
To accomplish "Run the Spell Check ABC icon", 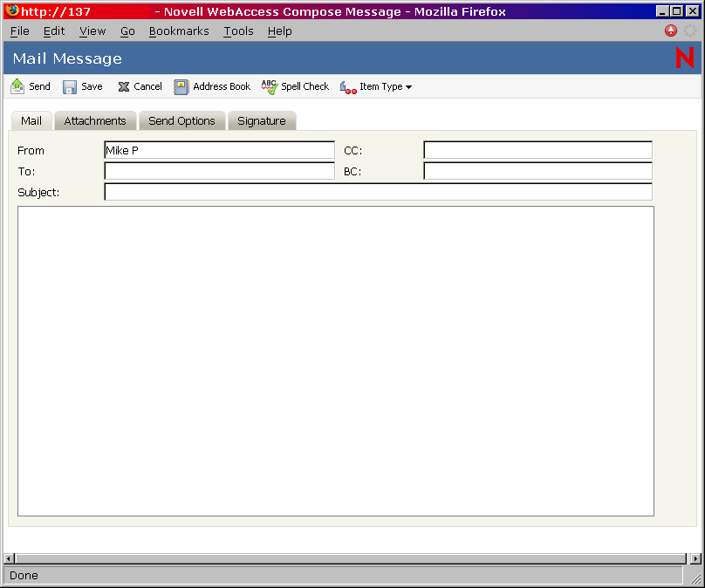I will coord(270,86).
